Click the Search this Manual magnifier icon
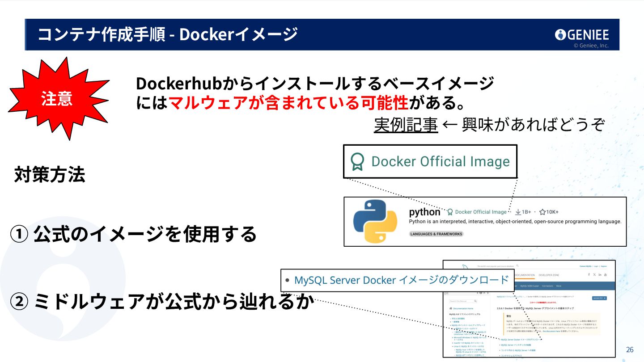 475,301
